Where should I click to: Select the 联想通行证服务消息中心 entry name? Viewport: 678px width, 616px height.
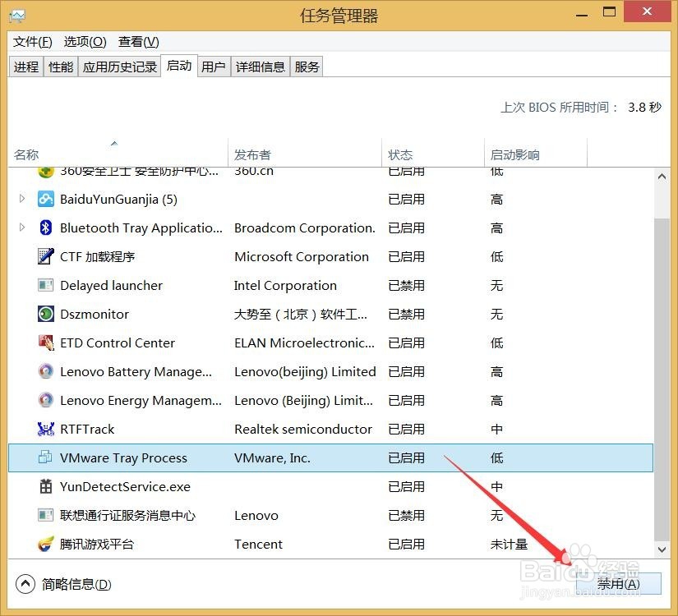click(127, 515)
